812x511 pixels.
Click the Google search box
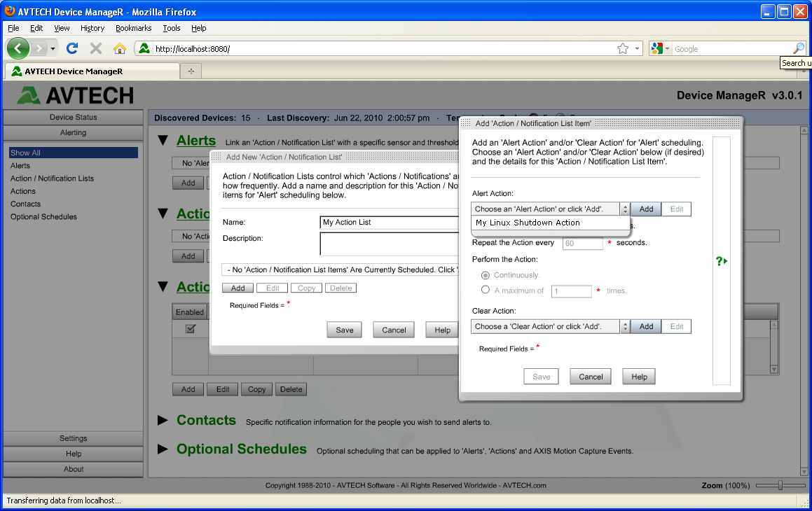(x=731, y=48)
